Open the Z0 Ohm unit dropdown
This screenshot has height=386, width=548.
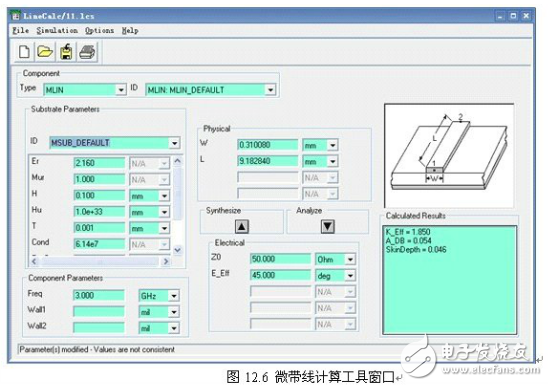[x=350, y=259]
